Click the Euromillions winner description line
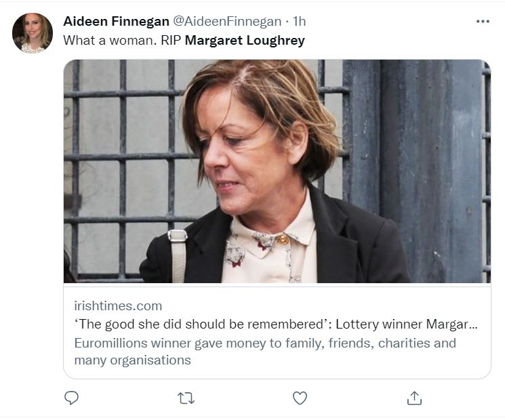Screen dimensions: 505x420 (203, 343)
